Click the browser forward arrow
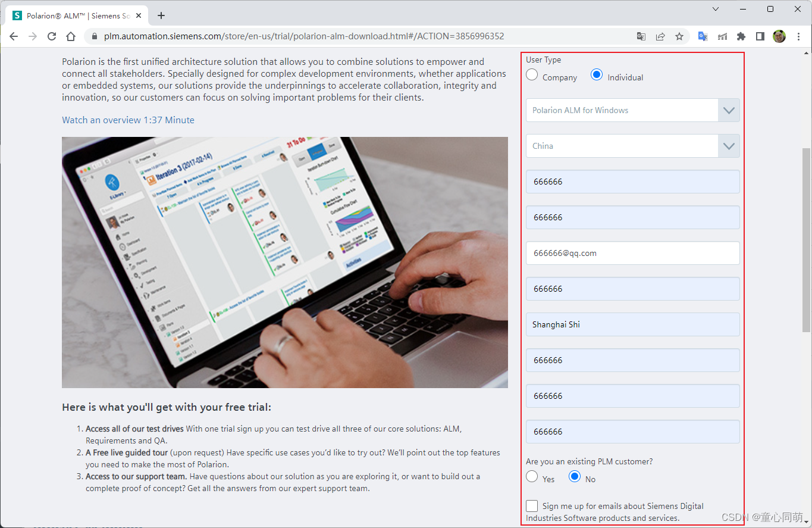This screenshot has width=812, height=528. [33, 36]
